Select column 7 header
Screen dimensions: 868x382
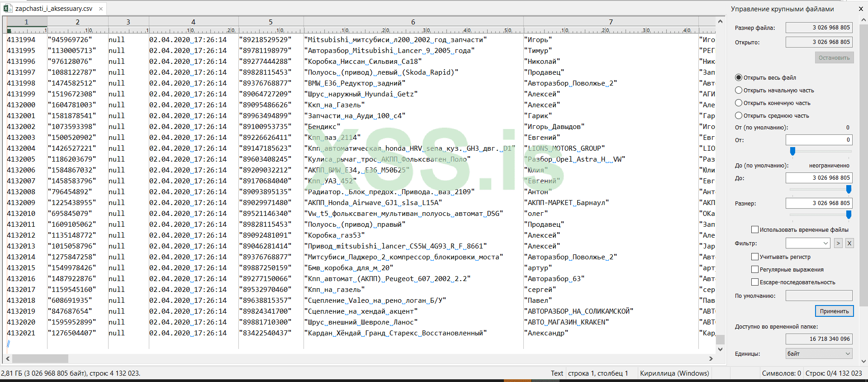pos(611,22)
